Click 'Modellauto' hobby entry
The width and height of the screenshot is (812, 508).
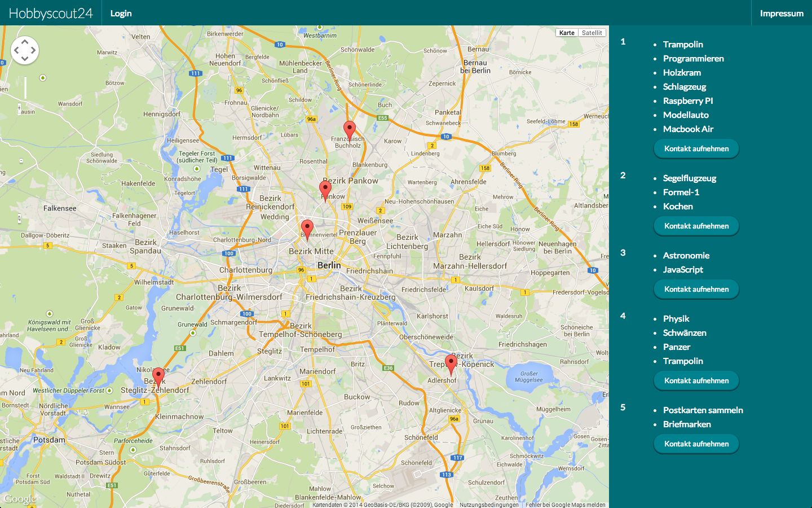(x=686, y=115)
